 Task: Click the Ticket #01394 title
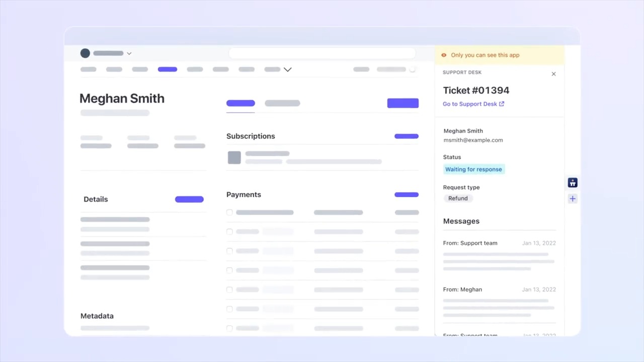(x=476, y=90)
